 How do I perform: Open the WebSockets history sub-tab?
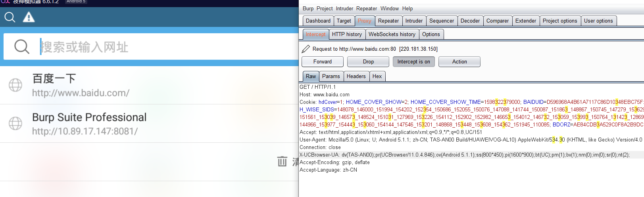pos(392,34)
